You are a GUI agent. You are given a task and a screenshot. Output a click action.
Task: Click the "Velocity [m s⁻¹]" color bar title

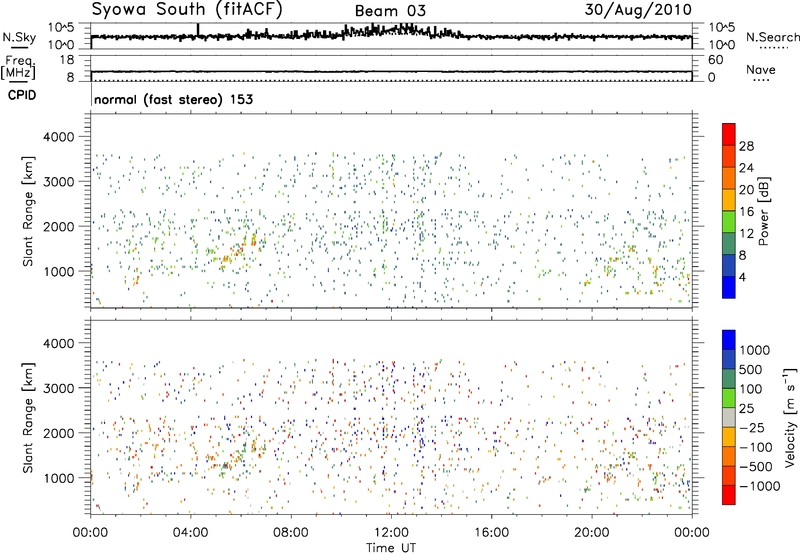point(790,417)
